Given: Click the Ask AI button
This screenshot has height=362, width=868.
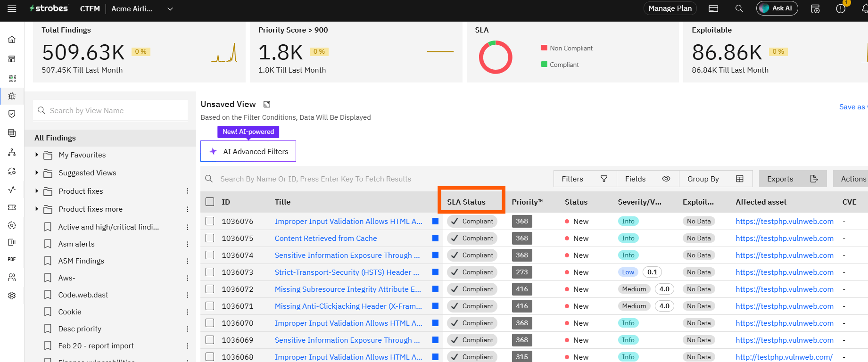Looking at the screenshot, I should [x=777, y=8].
